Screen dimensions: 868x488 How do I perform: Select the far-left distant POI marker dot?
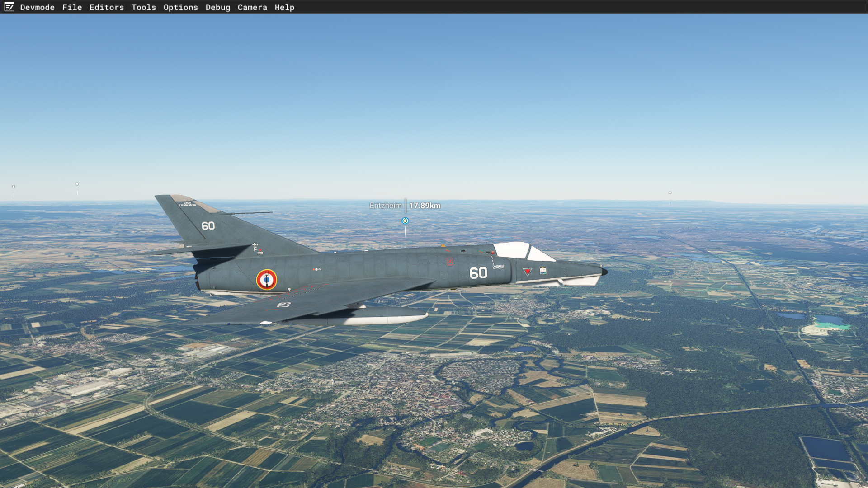click(x=14, y=187)
